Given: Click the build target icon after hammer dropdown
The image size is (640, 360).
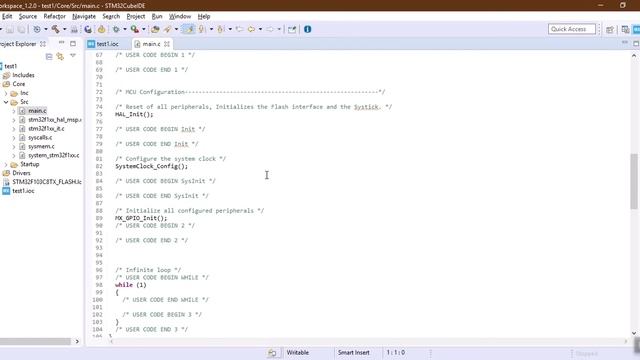Looking at the screenshot, I should (74, 29).
